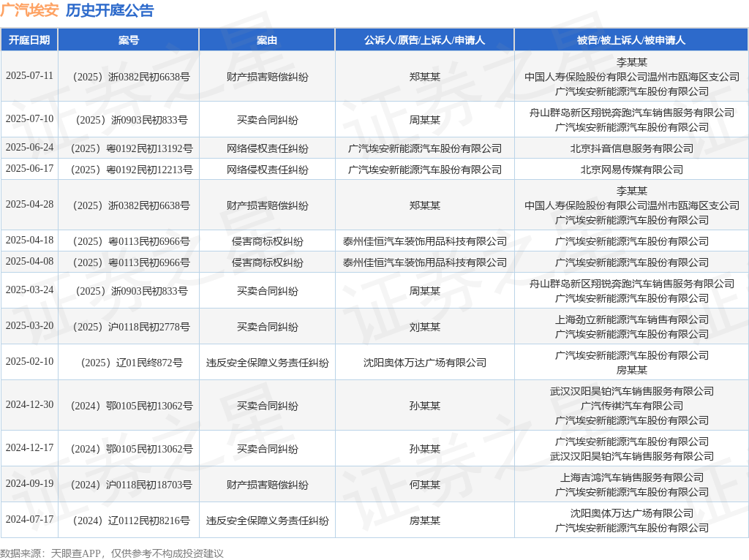This screenshot has height=560, width=749.
Task: Click case number 浙0382民初6638号 in the 2025-07-11 row
Action: (x=132, y=77)
